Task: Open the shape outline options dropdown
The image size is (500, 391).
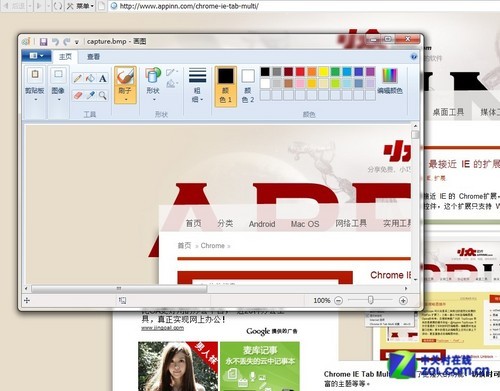Action: [172, 72]
